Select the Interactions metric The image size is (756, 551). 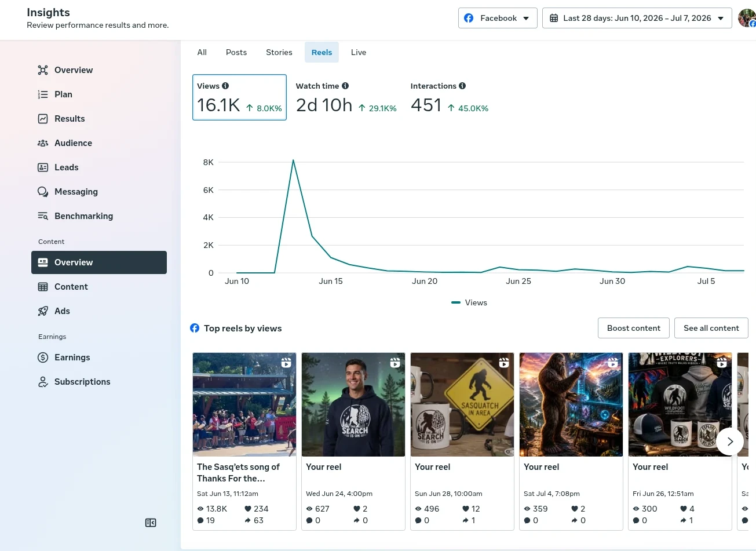(x=450, y=97)
